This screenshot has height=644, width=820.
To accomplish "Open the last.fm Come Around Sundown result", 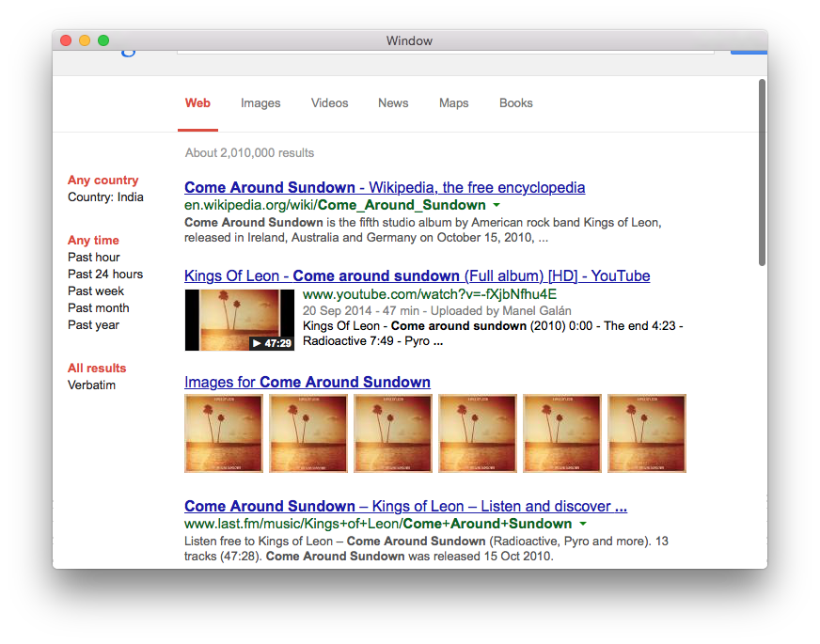I will 405,506.
